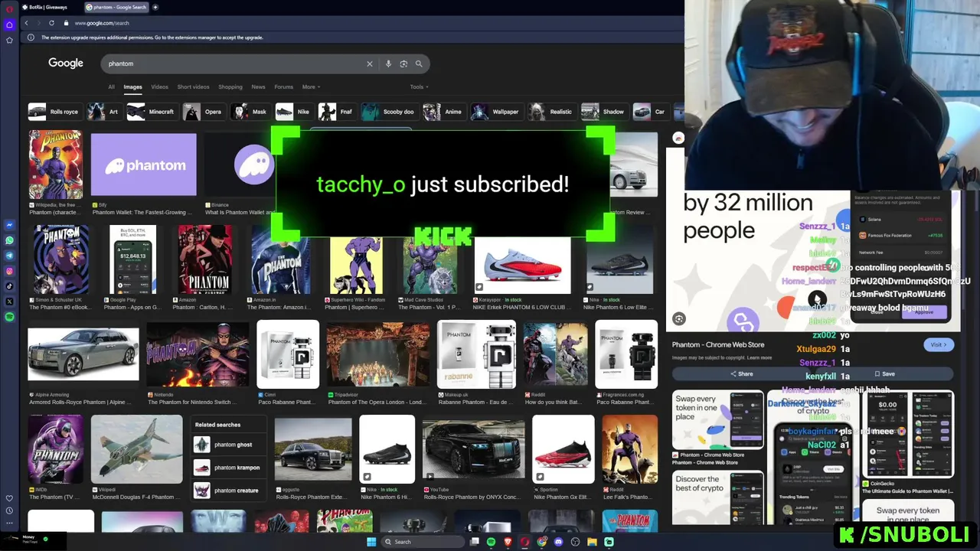
Task: Expand the More search filters dropdown
Action: click(311, 86)
